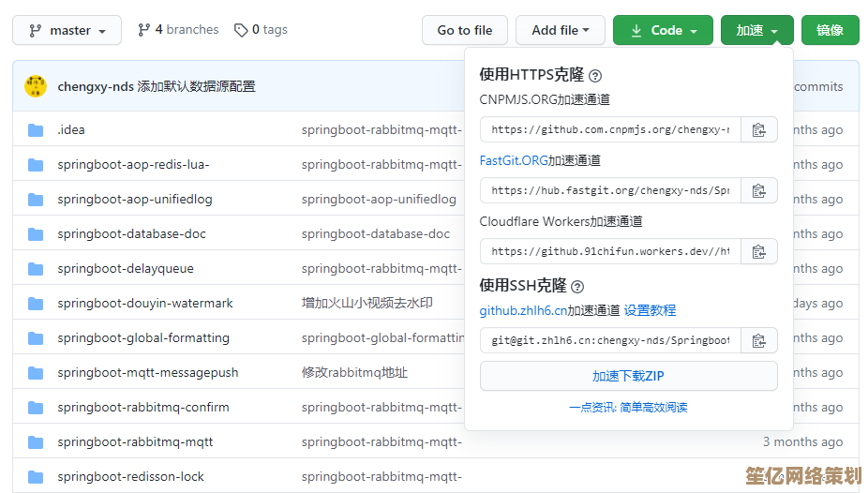View the 4 branches link

178,30
